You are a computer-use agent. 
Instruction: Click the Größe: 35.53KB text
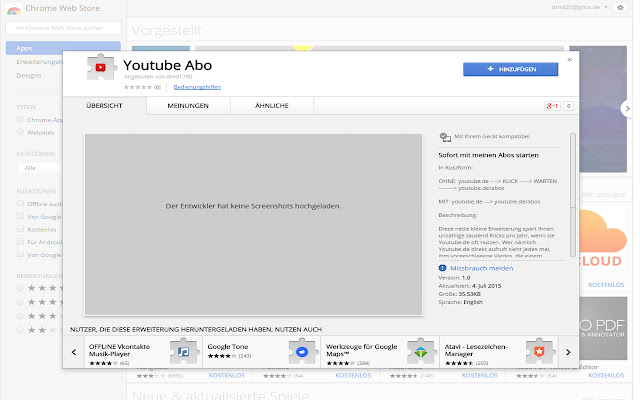click(460, 294)
